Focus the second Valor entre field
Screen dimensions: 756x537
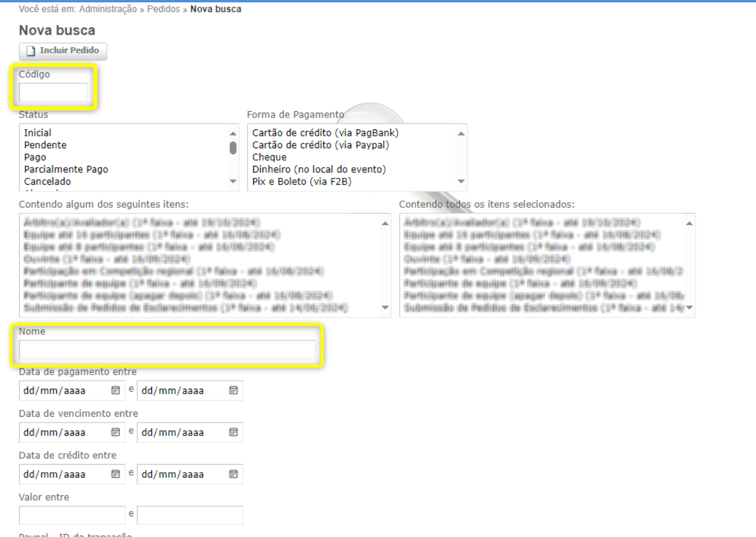coord(190,515)
